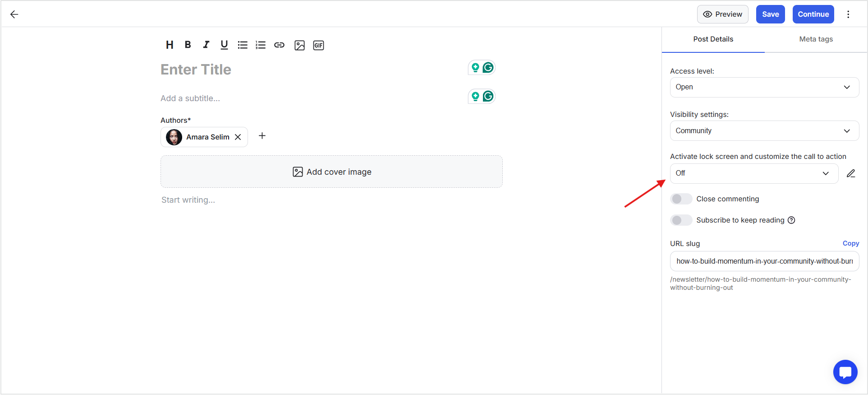Image resolution: width=868 pixels, height=395 pixels.
Task: Copy the URL slug
Action: pyautogui.click(x=850, y=243)
